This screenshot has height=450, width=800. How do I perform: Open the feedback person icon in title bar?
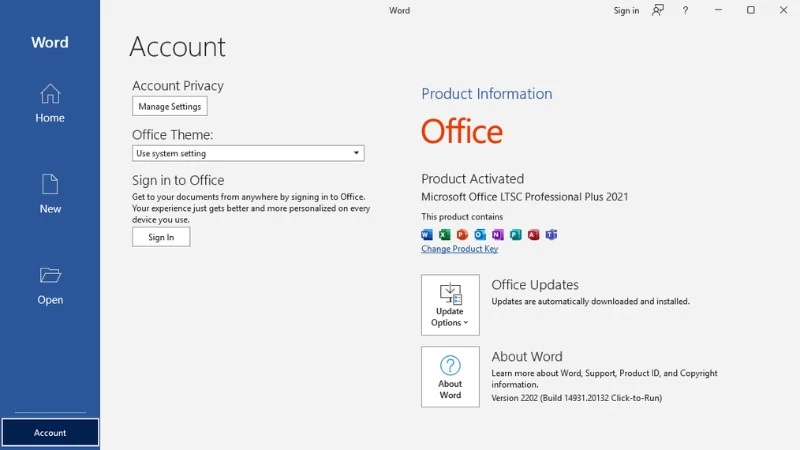click(658, 10)
